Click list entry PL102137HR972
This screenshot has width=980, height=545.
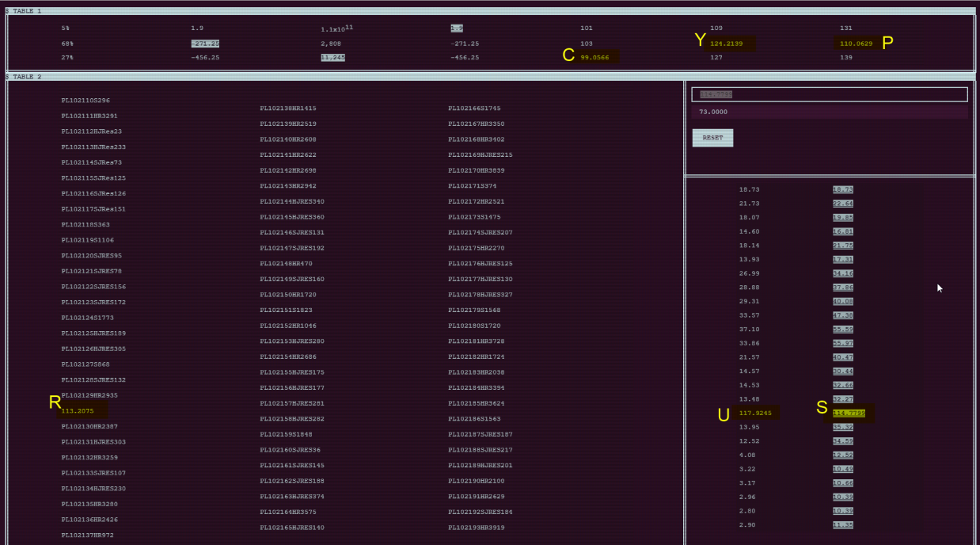click(x=87, y=535)
